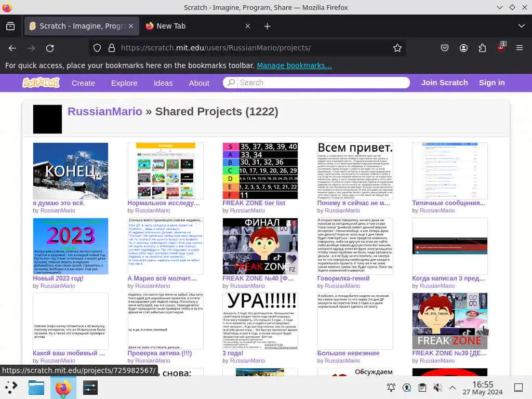Open 'Проверка актива (!!!)' link

pos(159,353)
